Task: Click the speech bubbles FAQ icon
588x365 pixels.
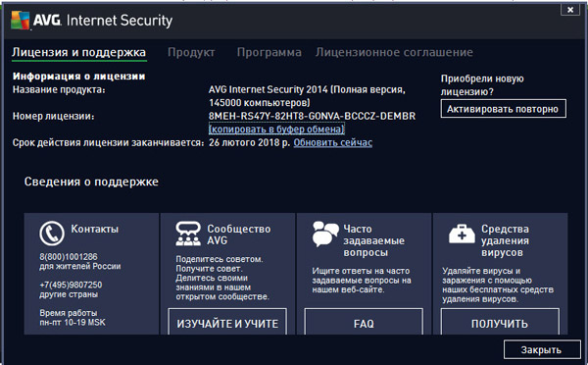Action: coord(325,234)
